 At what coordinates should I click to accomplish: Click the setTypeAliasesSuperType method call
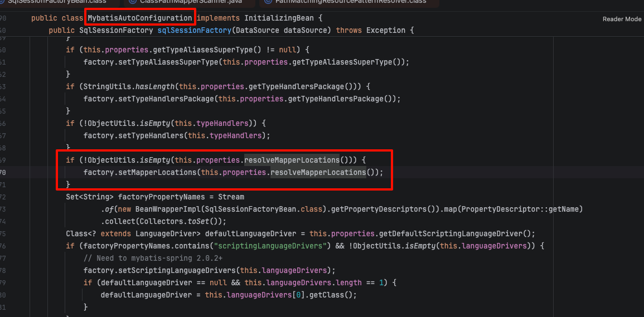151,62
